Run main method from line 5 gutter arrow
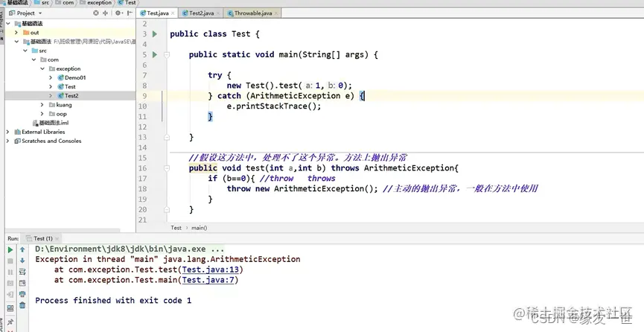Viewport: 644px width, 332px height. (x=155, y=54)
